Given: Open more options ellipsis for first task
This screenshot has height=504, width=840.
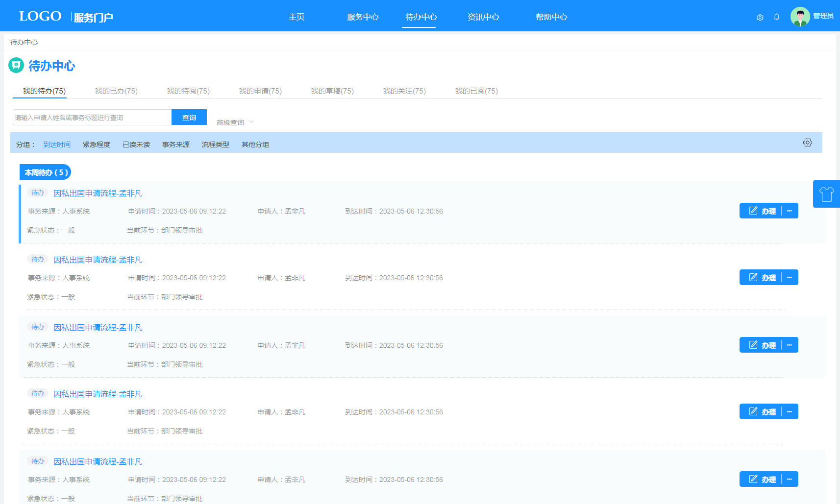Looking at the screenshot, I should [x=790, y=211].
